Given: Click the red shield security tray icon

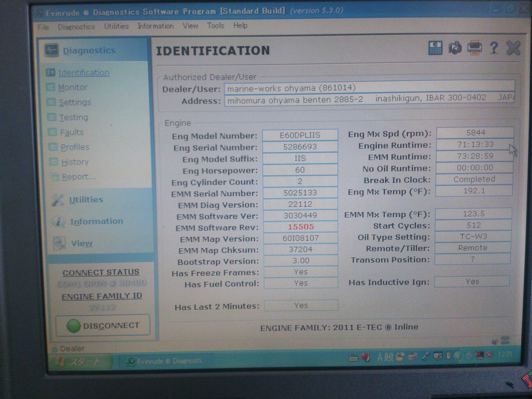Looking at the screenshot, I should click(489, 355).
